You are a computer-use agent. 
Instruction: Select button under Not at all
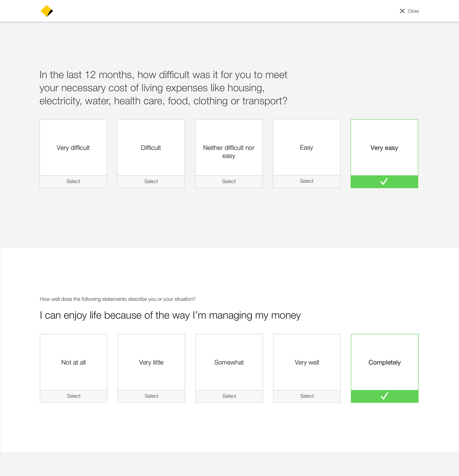click(73, 396)
